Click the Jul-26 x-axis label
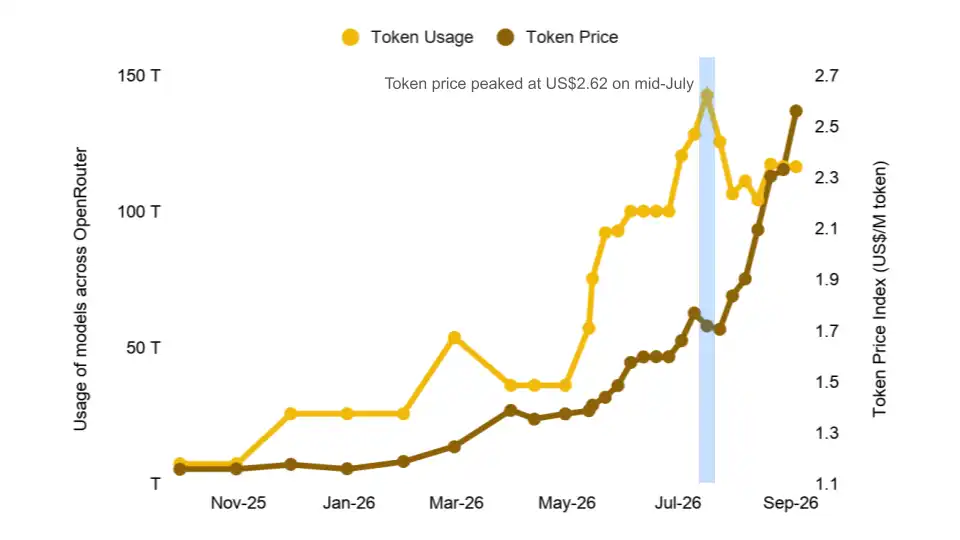Viewport: 960px width, 540px height. click(x=678, y=503)
